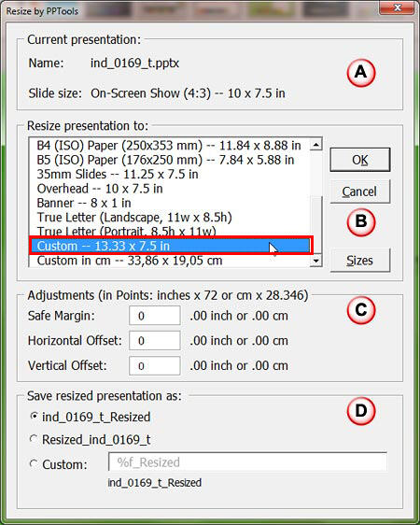Focus the %f_Resized custom name field

click(247, 462)
